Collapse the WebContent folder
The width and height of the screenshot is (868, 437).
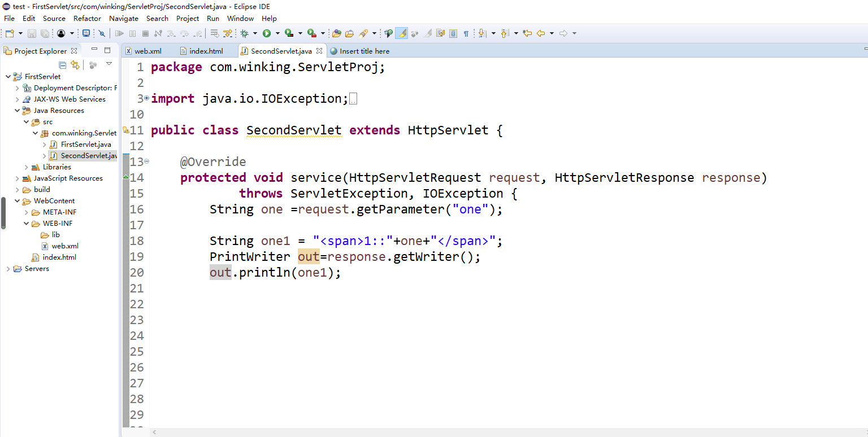coord(17,201)
